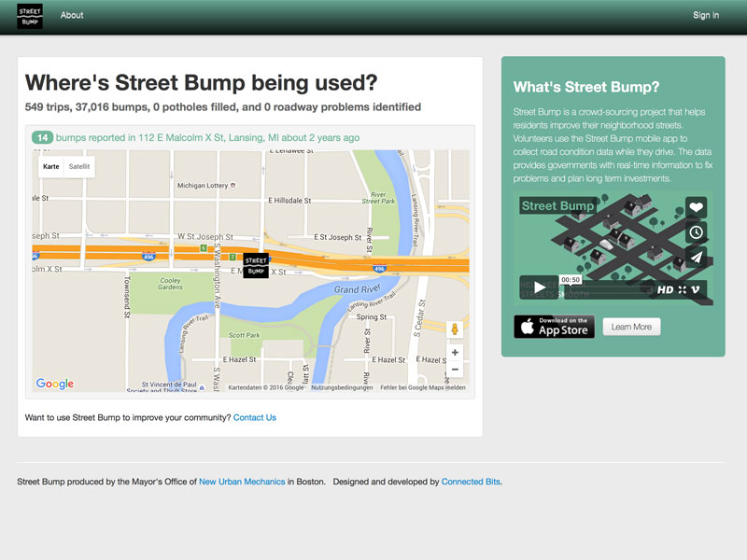Click the Scott Park label on map
This screenshot has height=560, width=747.
click(244, 335)
